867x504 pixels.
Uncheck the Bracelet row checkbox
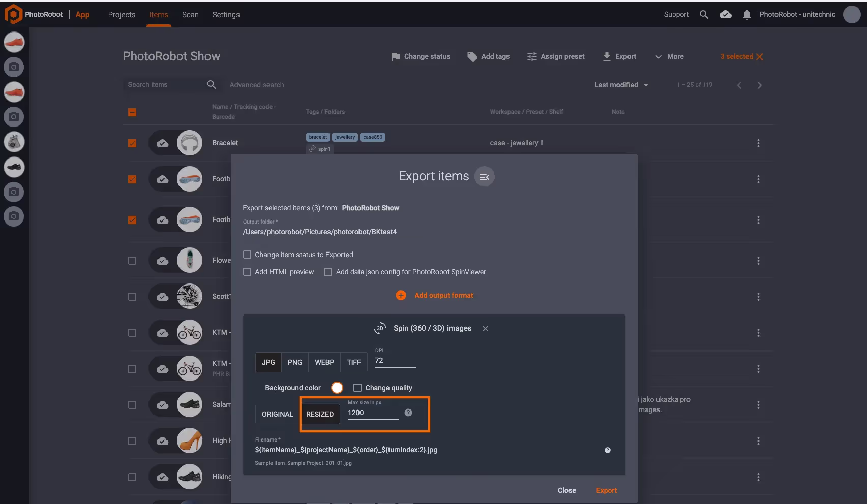click(x=132, y=143)
